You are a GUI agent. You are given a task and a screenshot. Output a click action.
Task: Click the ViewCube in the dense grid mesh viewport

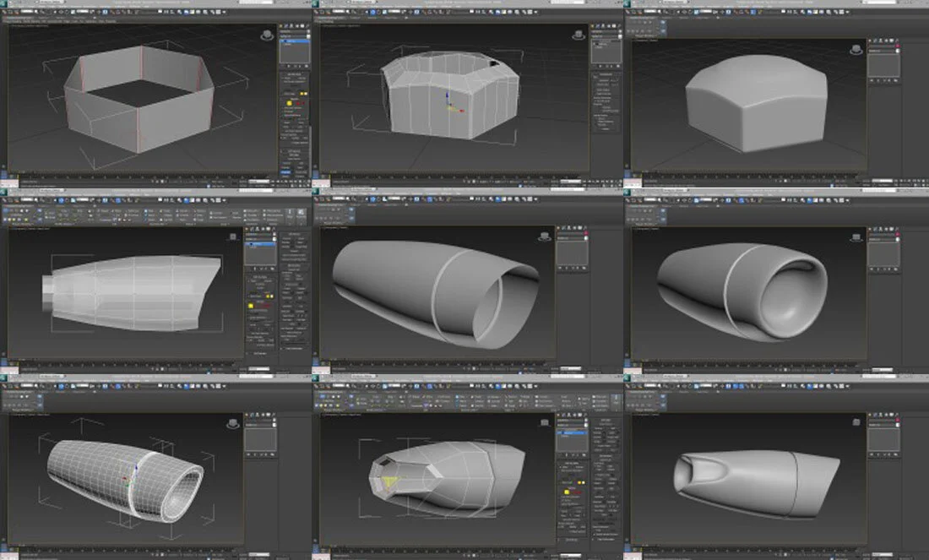click(x=233, y=423)
